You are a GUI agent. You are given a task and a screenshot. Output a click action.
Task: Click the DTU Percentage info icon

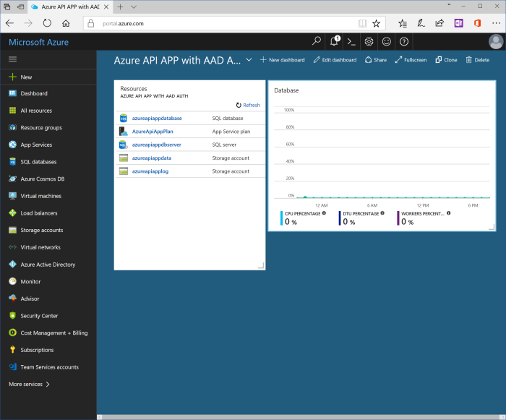382,213
